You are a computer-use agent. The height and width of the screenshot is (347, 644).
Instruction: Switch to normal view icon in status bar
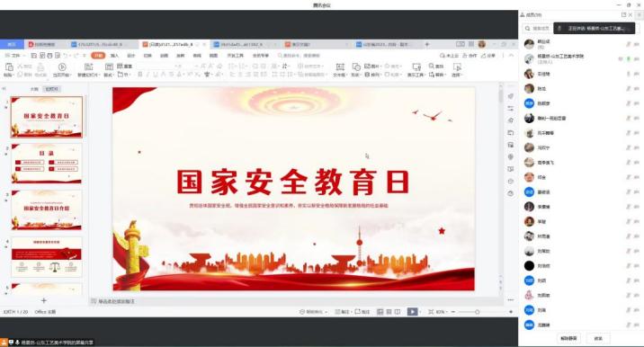tap(380, 312)
